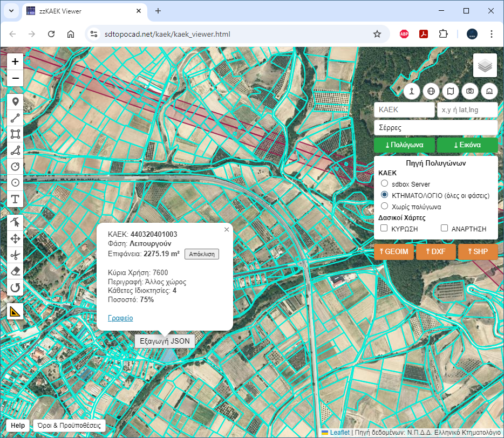Select the draw rectangle tool
The height and width of the screenshot is (438, 504).
[15, 134]
